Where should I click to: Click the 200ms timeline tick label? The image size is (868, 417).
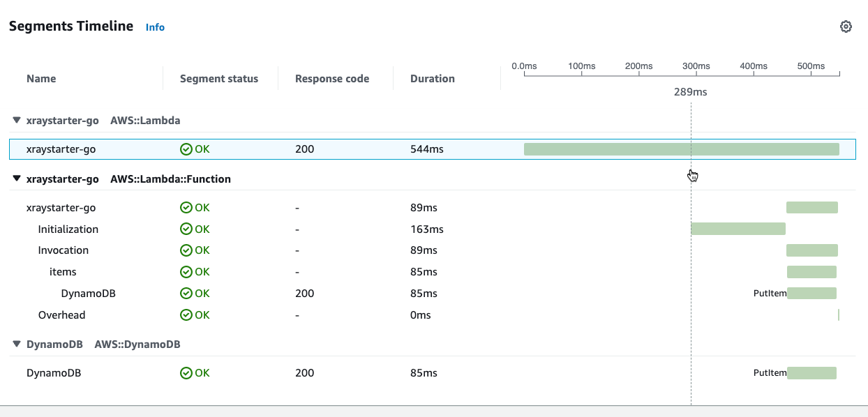point(638,66)
